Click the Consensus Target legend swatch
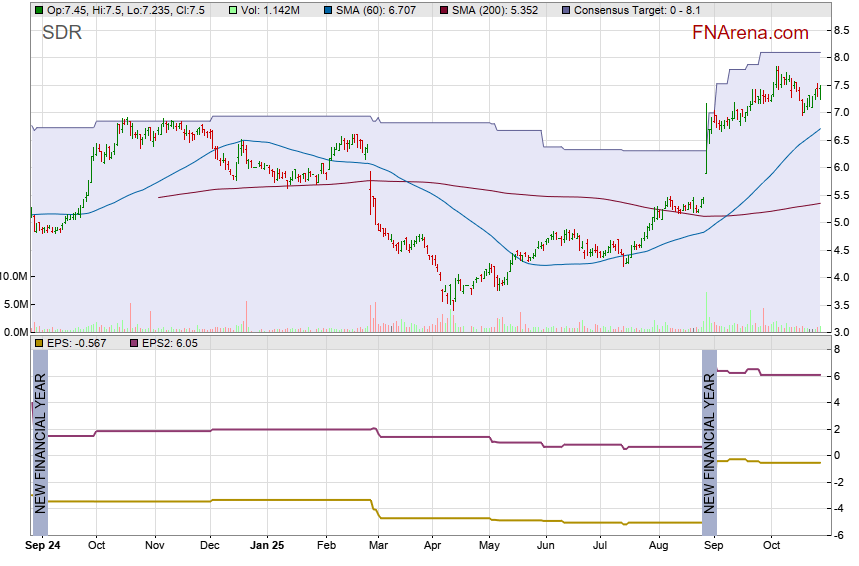 coord(565,10)
